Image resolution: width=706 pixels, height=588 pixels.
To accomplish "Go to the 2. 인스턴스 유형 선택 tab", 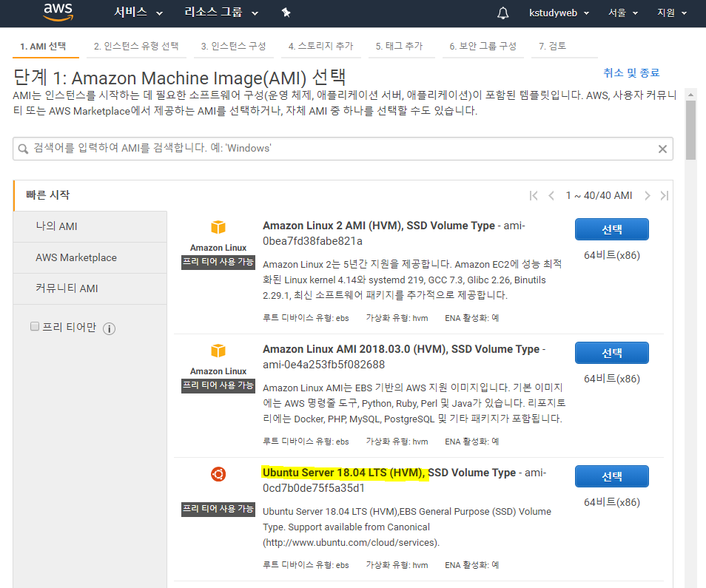I will coord(136,46).
